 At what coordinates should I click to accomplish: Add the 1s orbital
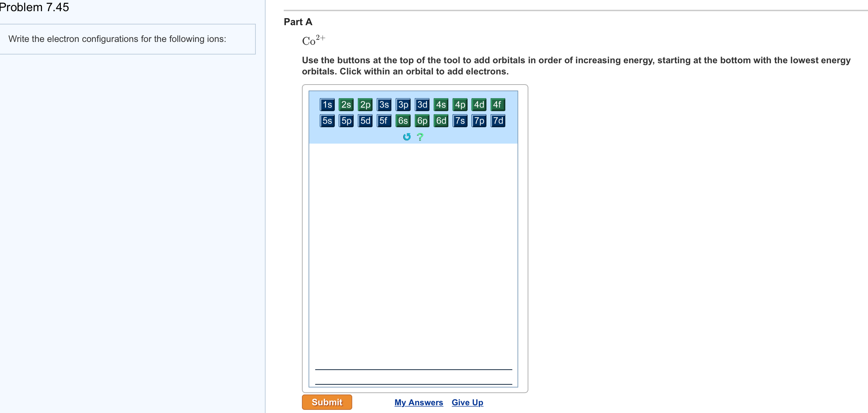327,104
